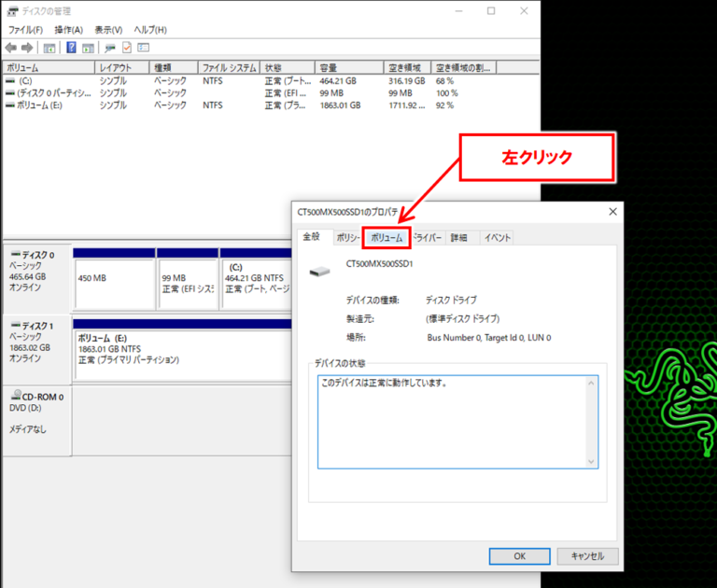The width and height of the screenshot is (717, 588).
Task: Open Help via the blue question-mark icon
Action: pos(71,48)
